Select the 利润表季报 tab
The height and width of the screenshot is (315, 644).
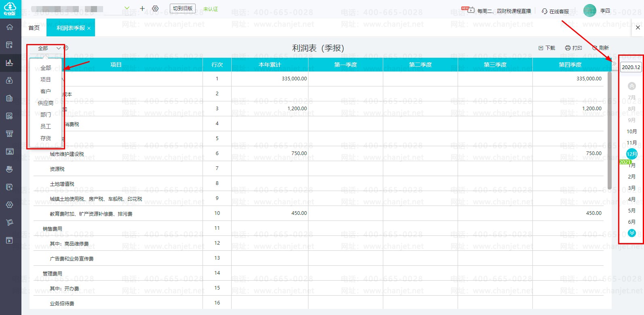(71, 28)
